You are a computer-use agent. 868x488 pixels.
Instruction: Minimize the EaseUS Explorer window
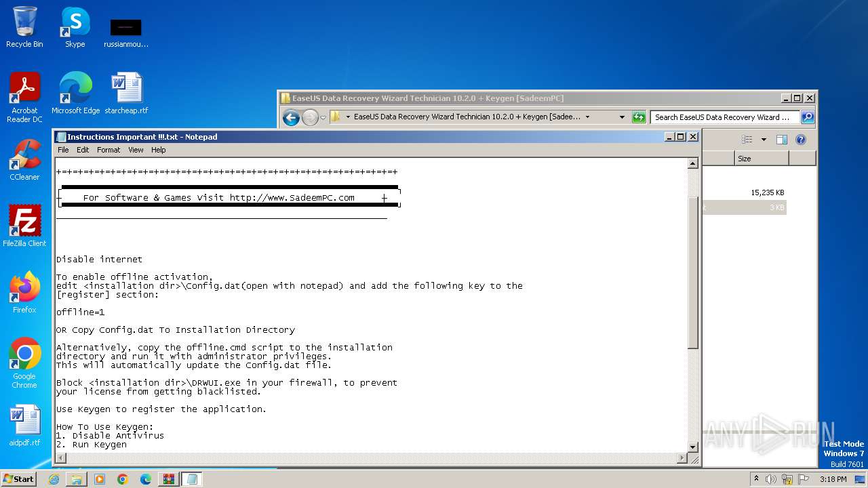tap(786, 98)
